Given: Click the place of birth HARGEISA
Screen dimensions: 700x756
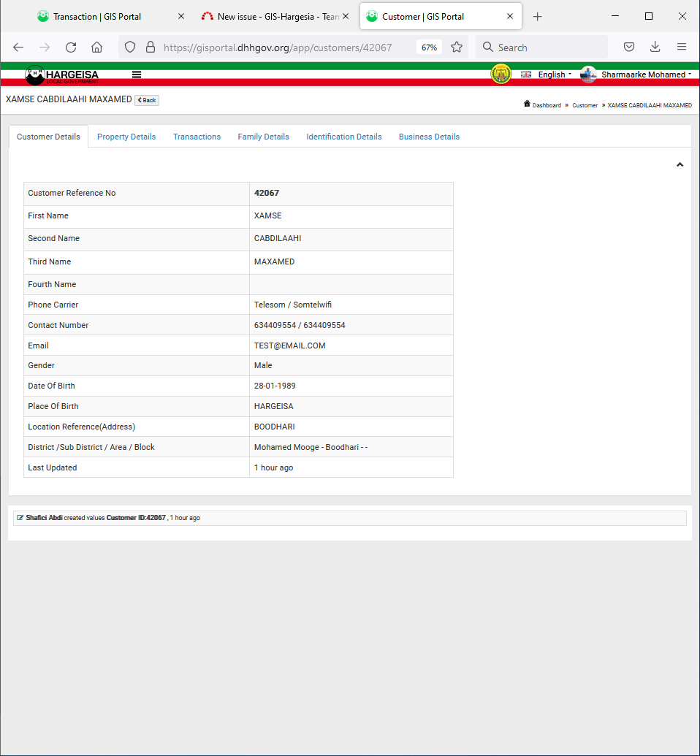Looking at the screenshot, I should pos(273,406).
